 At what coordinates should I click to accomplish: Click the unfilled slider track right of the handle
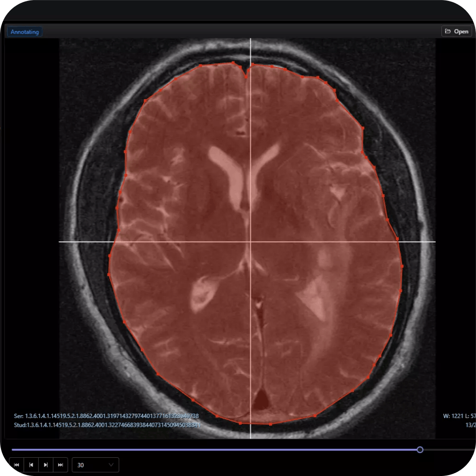click(x=449, y=450)
